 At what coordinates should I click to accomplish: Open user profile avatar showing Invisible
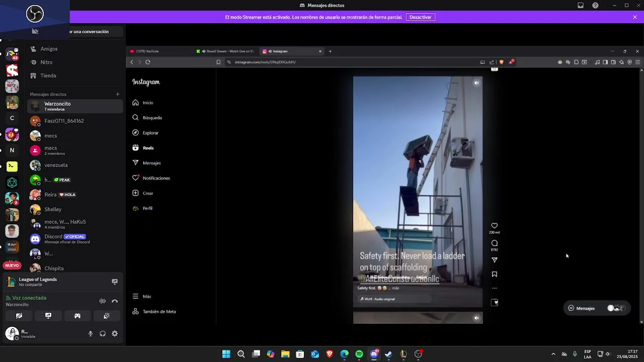point(12,333)
